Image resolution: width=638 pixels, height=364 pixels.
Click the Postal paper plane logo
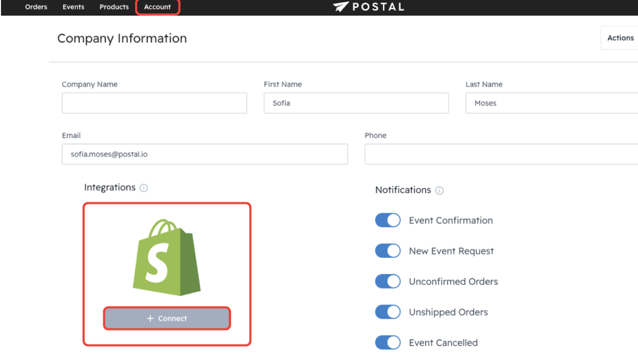(341, 7)
